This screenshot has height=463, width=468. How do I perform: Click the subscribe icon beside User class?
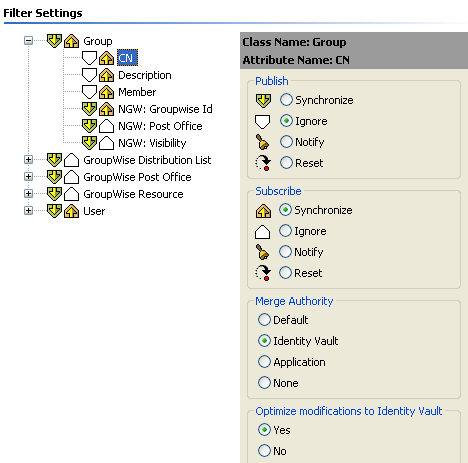click(71, 211)
